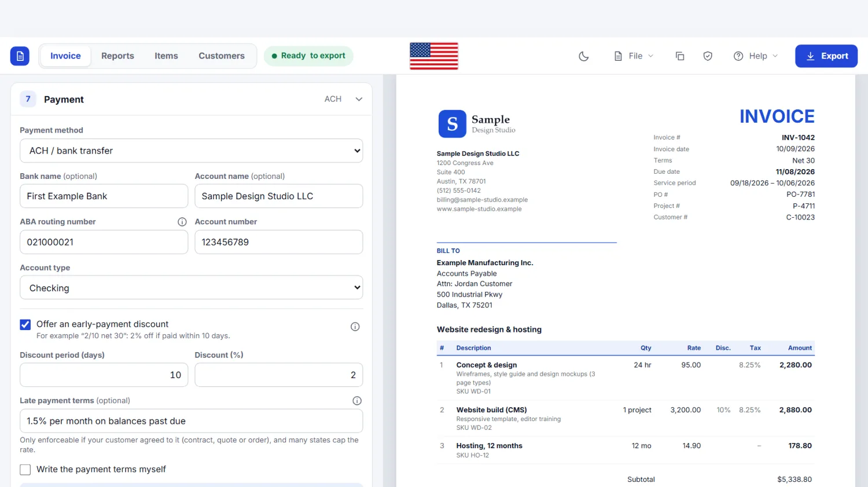Click the subtotal amount $5,338.80
This screenshot has width=868, height=487.
(x=795, y=479)
